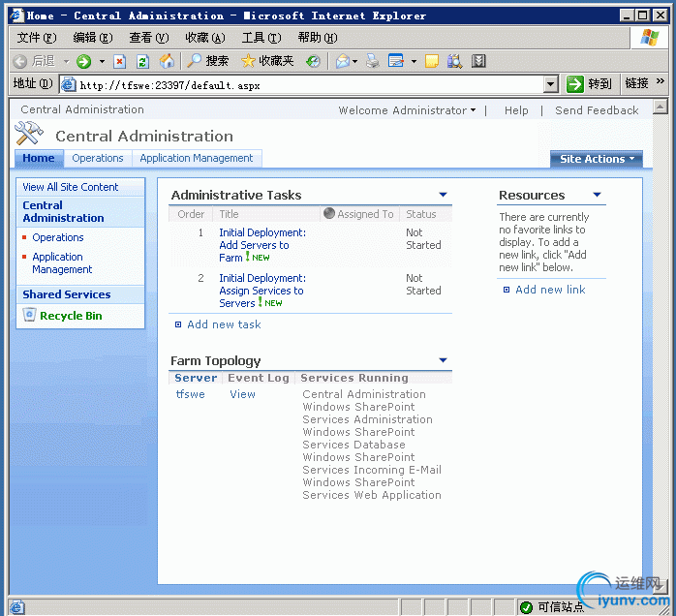The width and height of the screenshot is (676, 616).
Task: Open the Mail icon dropdown arrow
Action: 354,61
